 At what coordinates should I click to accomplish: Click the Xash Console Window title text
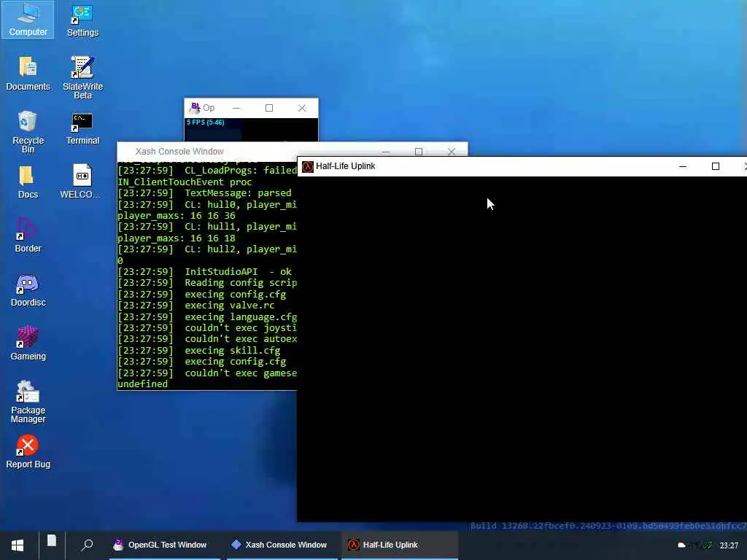pos(179,152)
